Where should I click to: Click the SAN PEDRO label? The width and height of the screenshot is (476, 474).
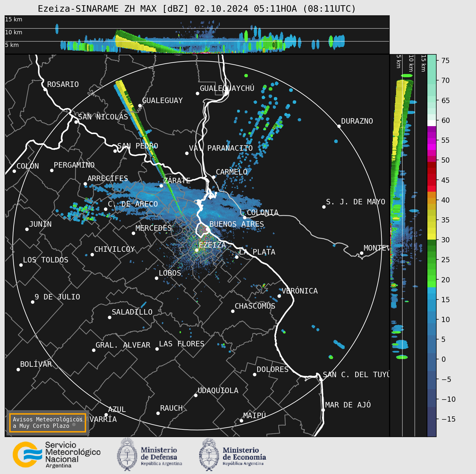click(138, 146)
